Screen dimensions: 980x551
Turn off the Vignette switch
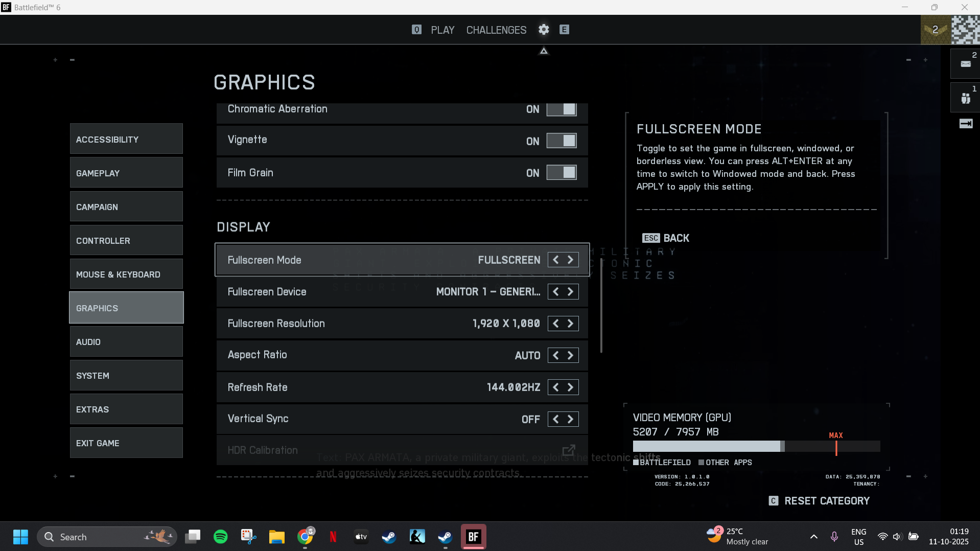[562, 141]
